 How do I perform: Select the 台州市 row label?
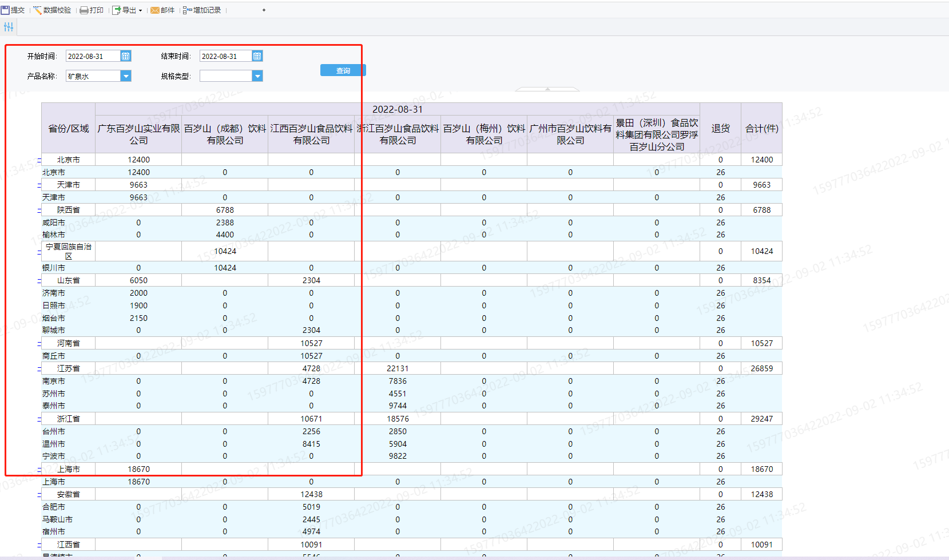tap(54, 431)
